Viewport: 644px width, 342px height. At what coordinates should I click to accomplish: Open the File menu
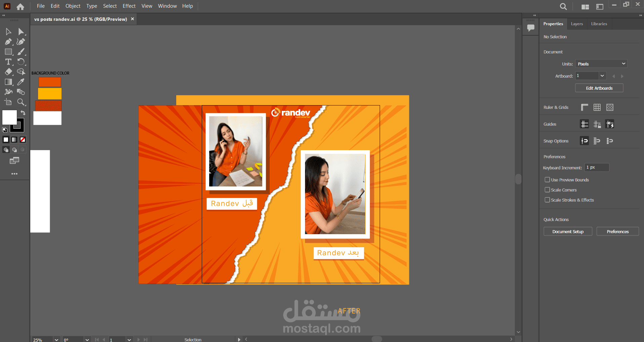coord(41,6)
